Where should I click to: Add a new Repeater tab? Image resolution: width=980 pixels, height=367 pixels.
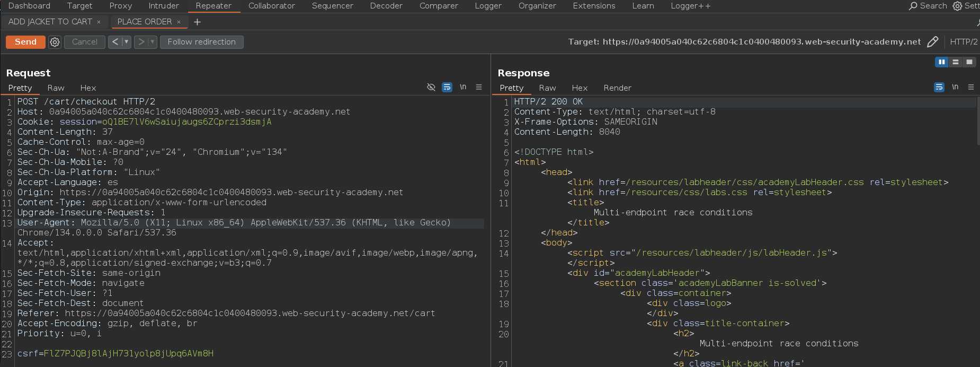point(197,22)
